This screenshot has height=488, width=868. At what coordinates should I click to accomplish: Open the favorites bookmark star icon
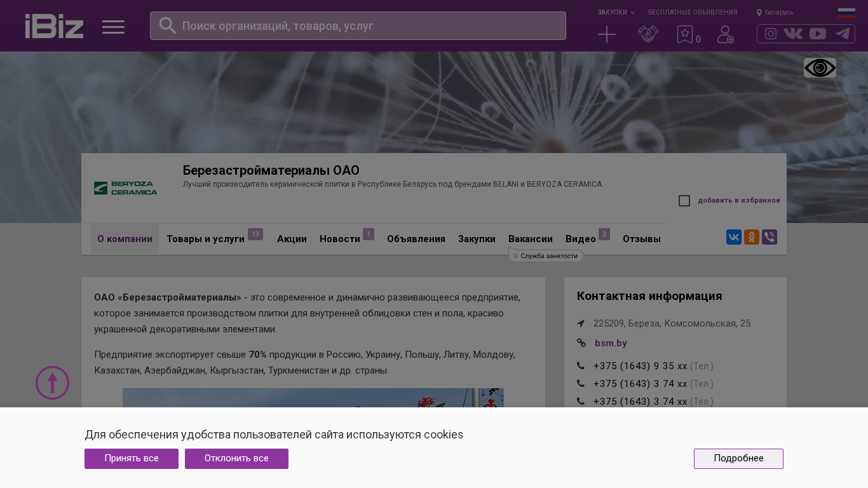[685, 34]
